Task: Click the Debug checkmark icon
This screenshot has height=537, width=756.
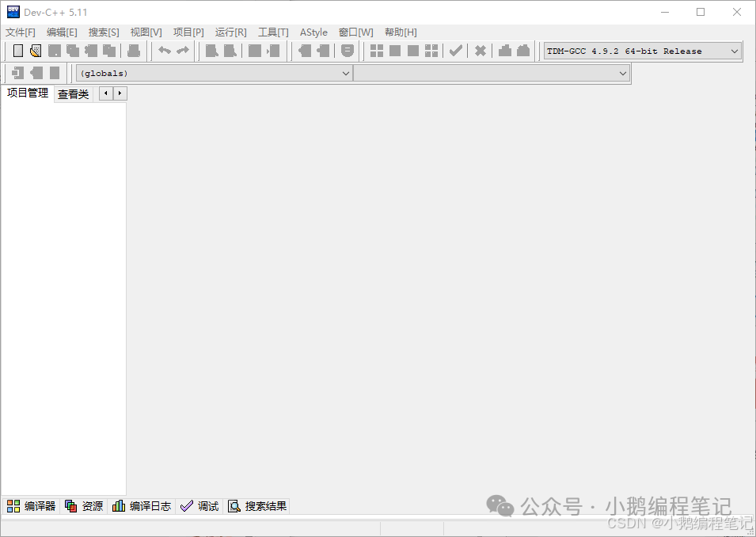Action: point(456,51)
